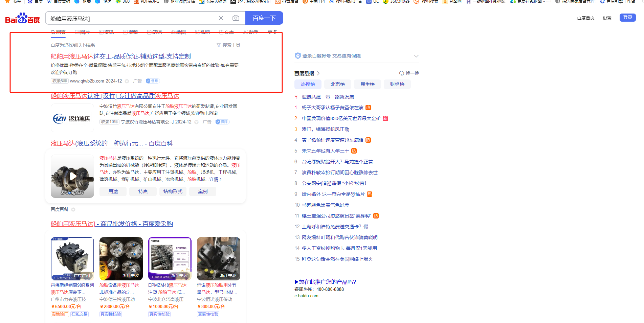Open image search via camera icon
This screenshot has width=644, height=323.
coord(236,18)
